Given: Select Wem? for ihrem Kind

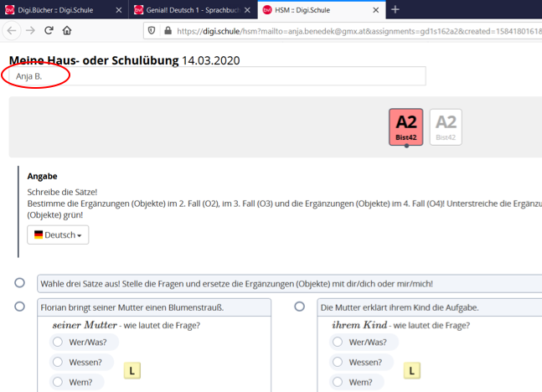Looking at the screenshot, I should (338, 382).
